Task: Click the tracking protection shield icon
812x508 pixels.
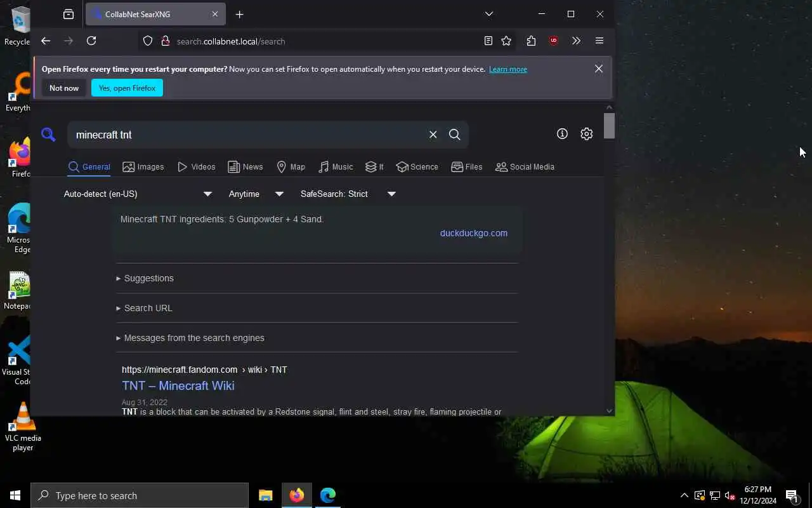Action: click(148, 41)
